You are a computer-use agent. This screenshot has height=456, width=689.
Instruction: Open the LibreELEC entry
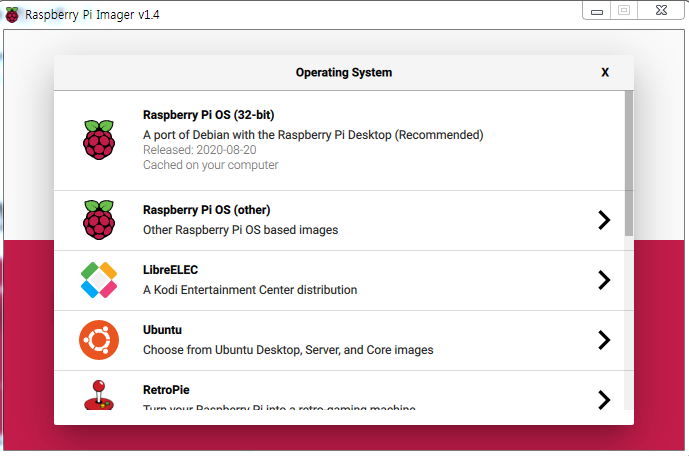point(339,281)
